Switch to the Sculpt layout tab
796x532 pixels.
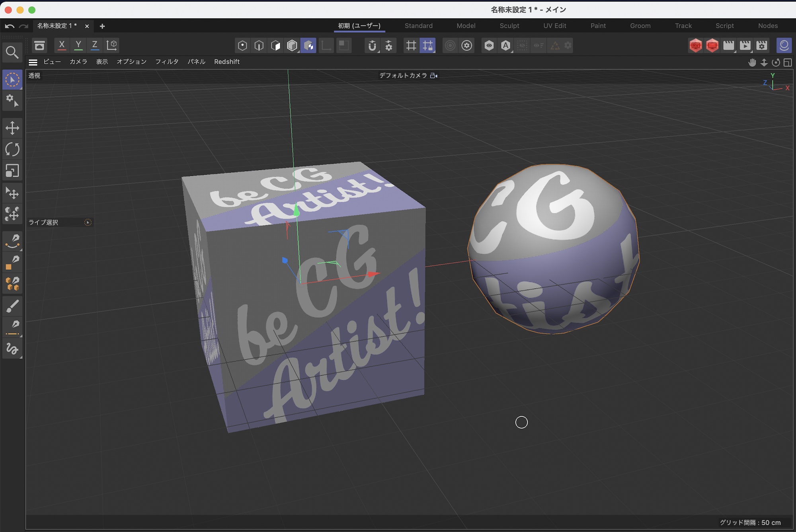(509, 26)
